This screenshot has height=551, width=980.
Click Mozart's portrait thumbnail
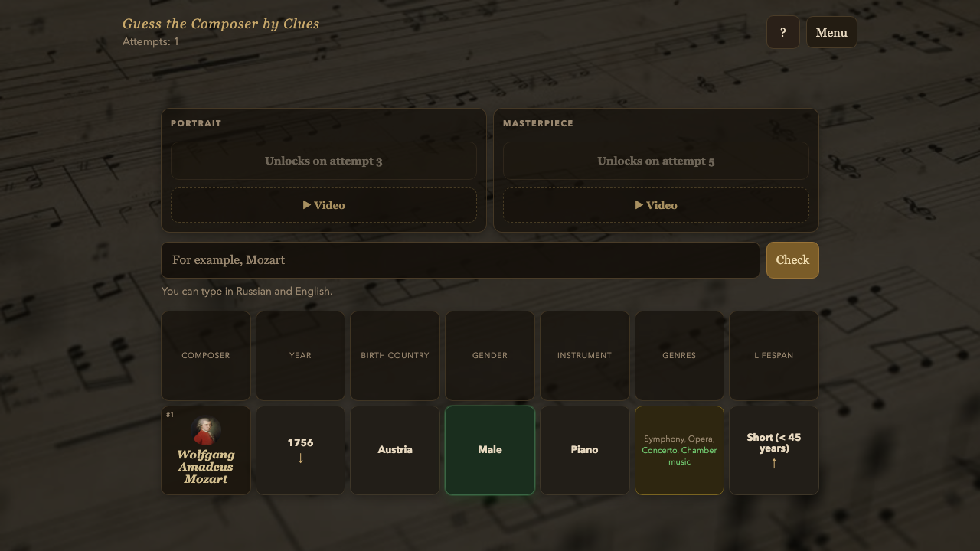[206, 431]
